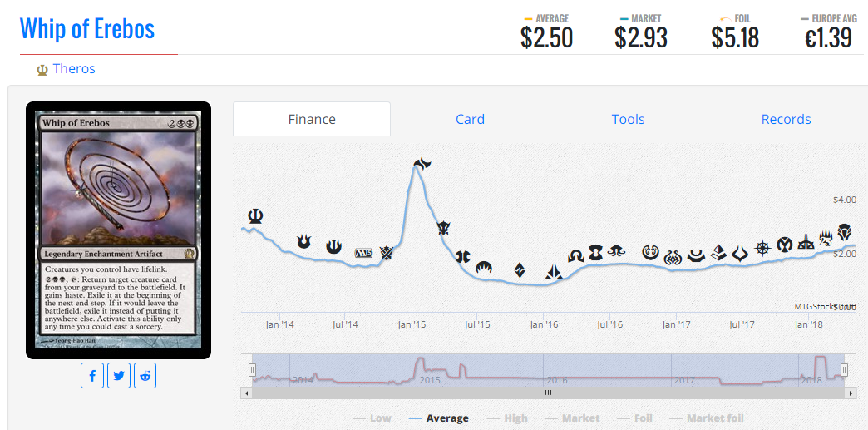868x430 pixels.
Task: Open the Theros set link
Action: [x=74, y=68]
